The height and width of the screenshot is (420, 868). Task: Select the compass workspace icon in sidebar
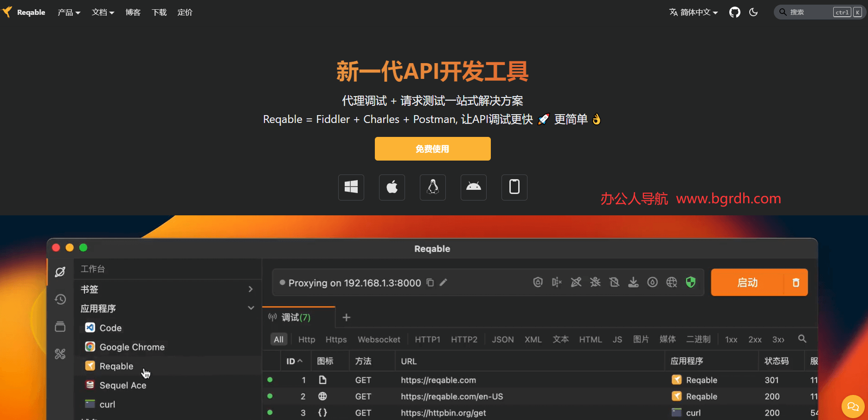[x=60, y=272]
